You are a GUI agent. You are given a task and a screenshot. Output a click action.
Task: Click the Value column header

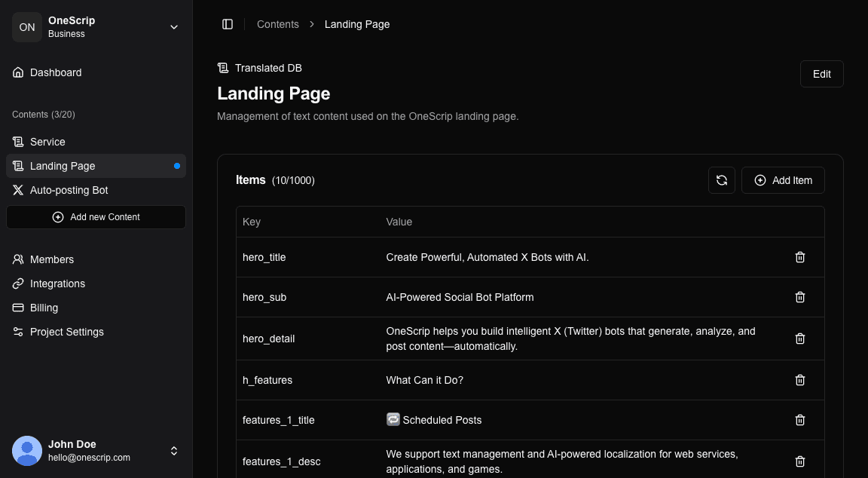399,222
